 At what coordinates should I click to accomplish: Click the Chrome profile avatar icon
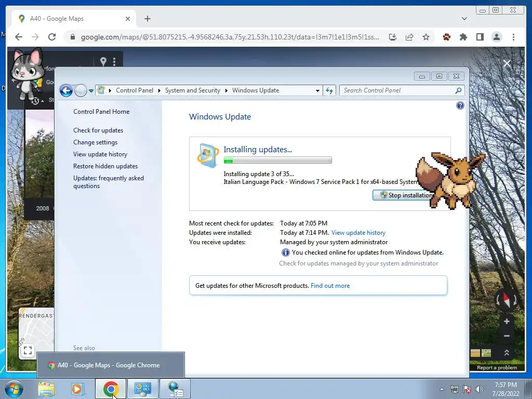click(497, 37)
